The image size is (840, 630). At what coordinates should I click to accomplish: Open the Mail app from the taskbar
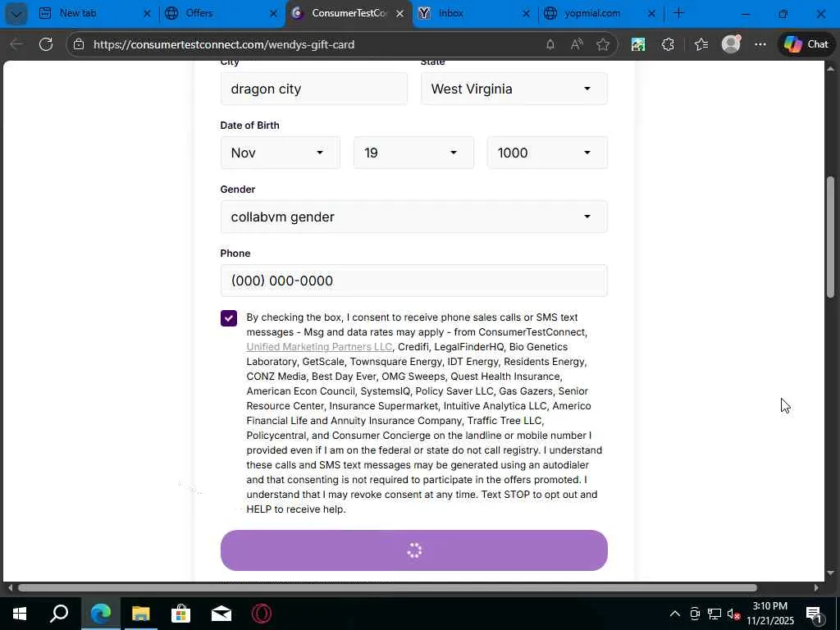pyautogui.click(x=221, y=614)
